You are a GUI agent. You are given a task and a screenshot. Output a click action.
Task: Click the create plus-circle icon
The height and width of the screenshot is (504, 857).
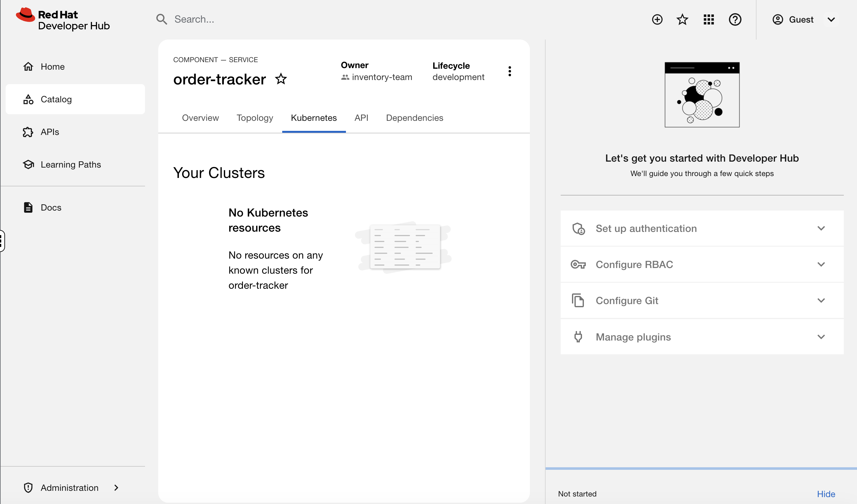657,19
